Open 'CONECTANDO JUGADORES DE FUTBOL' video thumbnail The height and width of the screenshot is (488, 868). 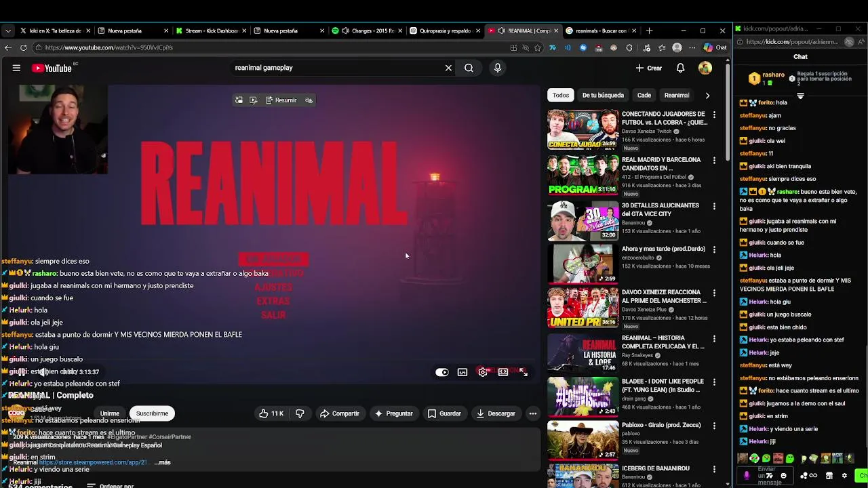click(583, 129)
